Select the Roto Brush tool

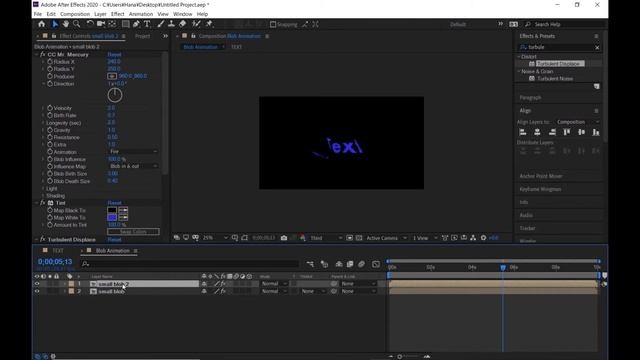(196, 24)
